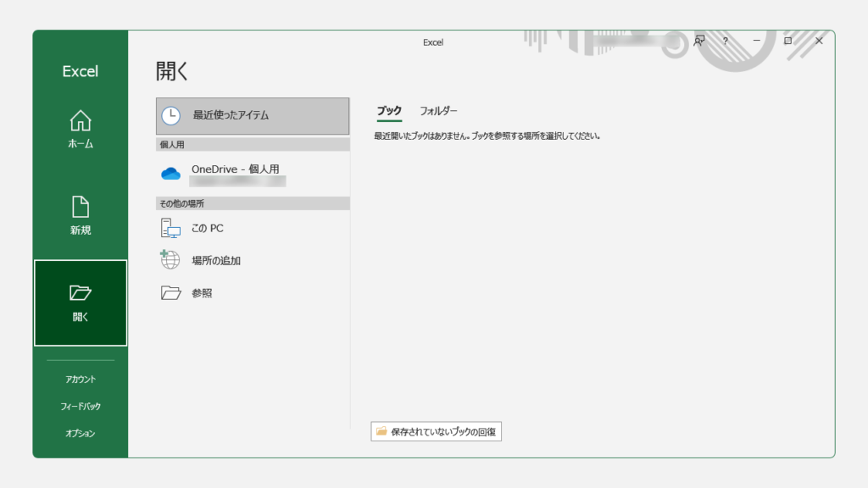Image resolution: width=868 pixels, height=488 pixels.
Task: Open the help question mark icon
Action: (726, 41)
